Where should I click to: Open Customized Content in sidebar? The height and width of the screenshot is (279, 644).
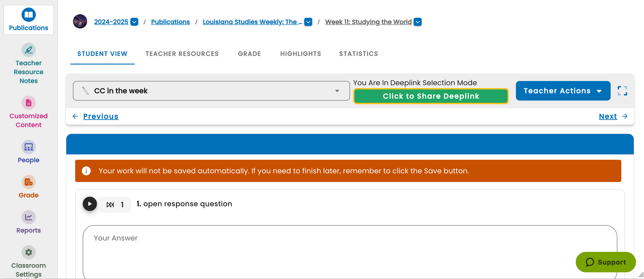point(28,112)
